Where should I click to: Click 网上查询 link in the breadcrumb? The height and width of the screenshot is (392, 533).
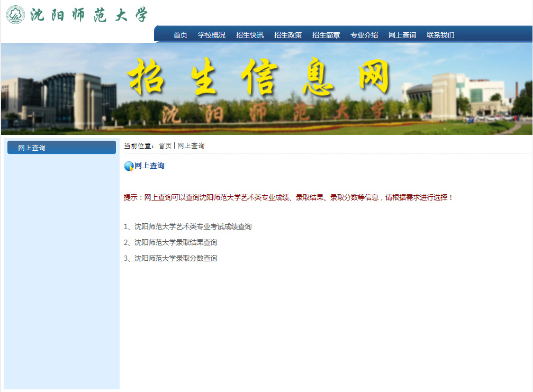(191, 145)
